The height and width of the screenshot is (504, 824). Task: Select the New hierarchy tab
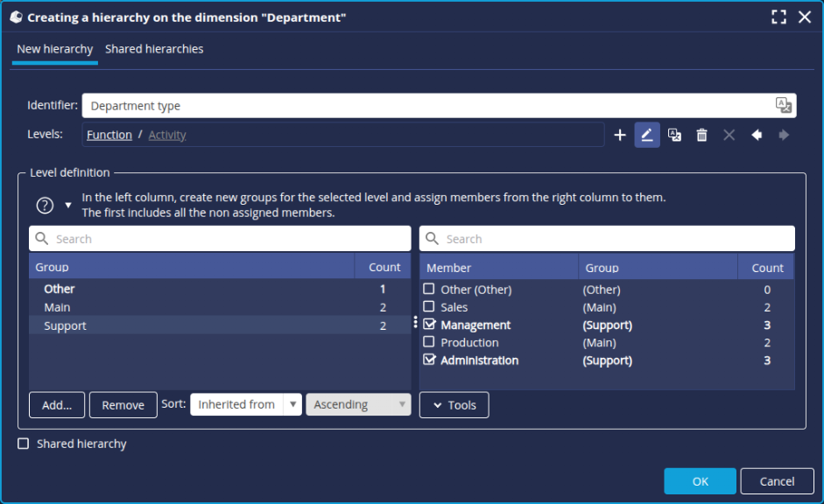[54, 49]
